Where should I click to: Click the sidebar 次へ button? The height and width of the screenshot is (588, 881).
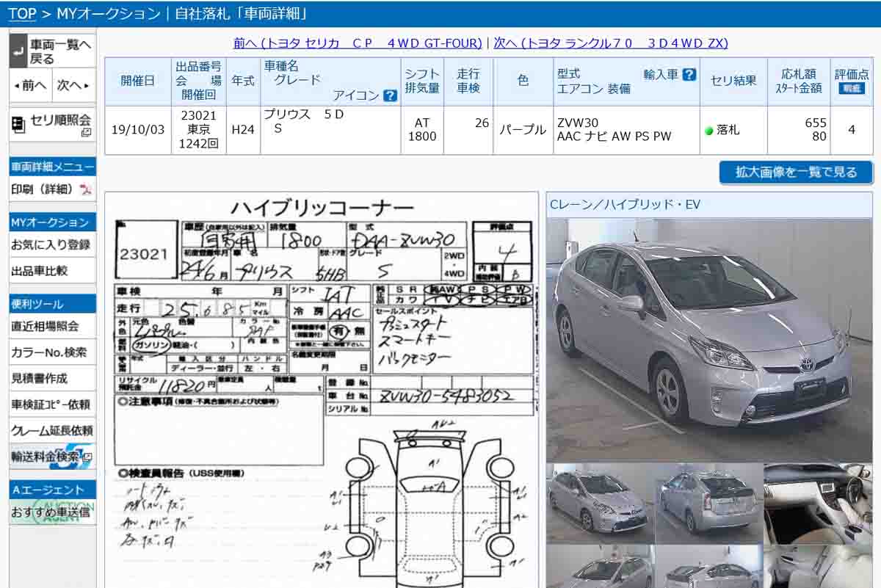(x=73, y=86)
